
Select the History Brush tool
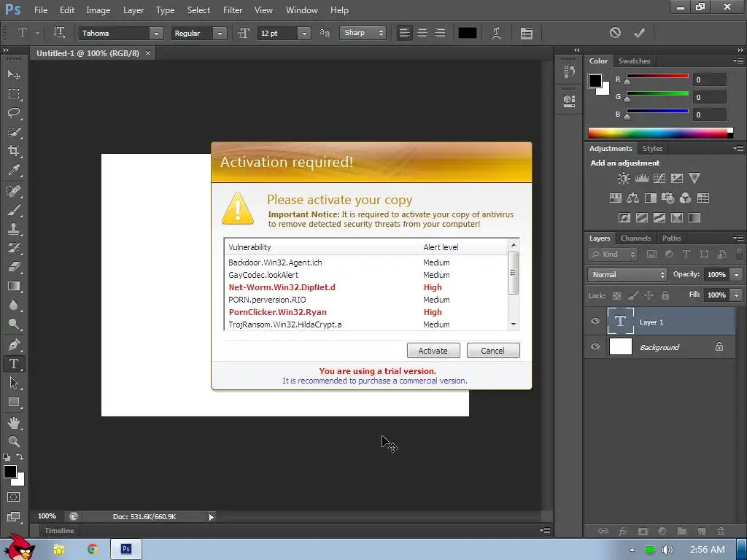(14, 248)
